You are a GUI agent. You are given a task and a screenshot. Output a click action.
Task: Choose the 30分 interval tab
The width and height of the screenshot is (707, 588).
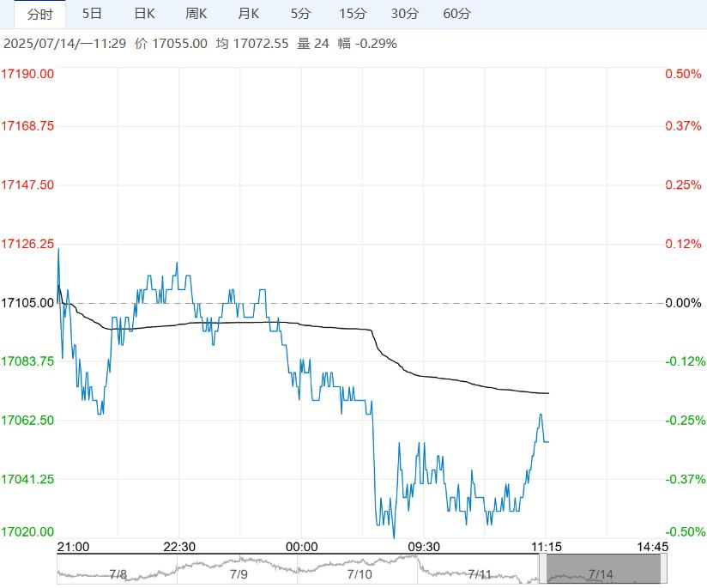pos(405,14)
